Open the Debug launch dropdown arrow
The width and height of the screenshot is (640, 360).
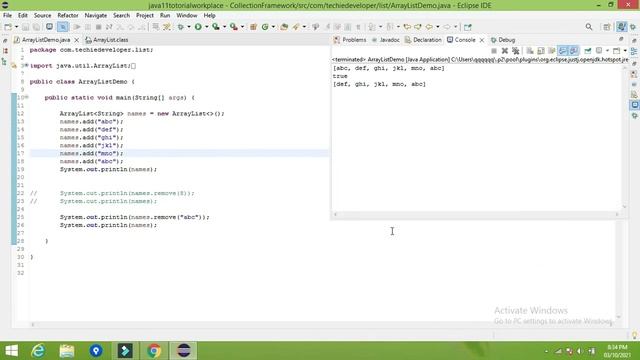(189, 27)
